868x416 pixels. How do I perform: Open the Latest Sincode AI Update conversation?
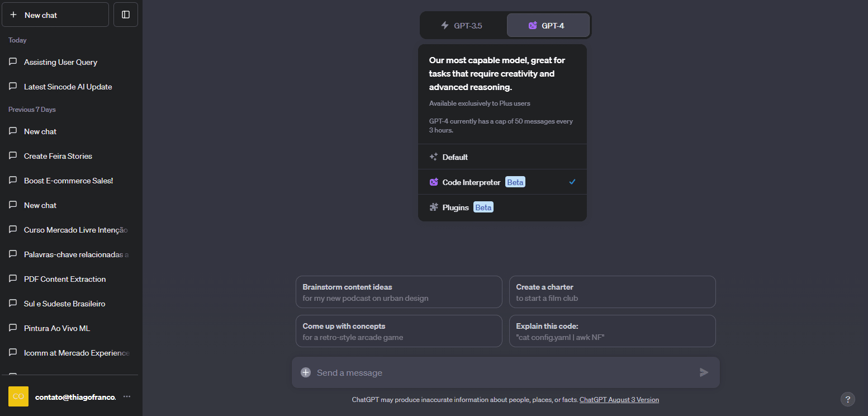point(69,87)
